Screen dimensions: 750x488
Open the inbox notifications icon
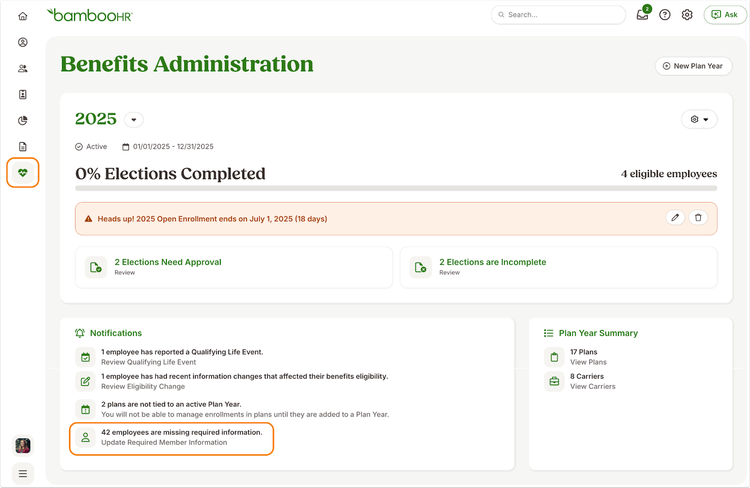tap(642, 15)
